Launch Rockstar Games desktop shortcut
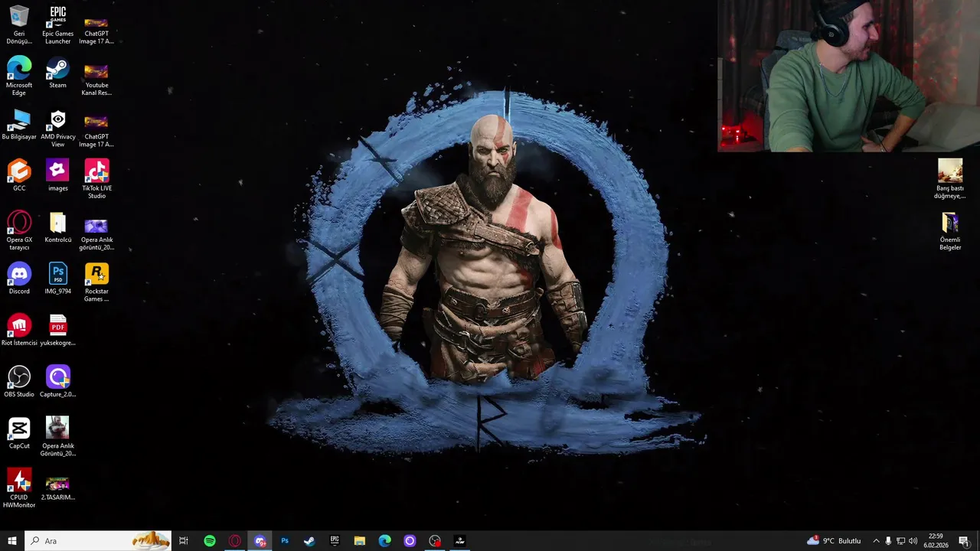This screenshot has height=551, width=980. pos(96,282)
